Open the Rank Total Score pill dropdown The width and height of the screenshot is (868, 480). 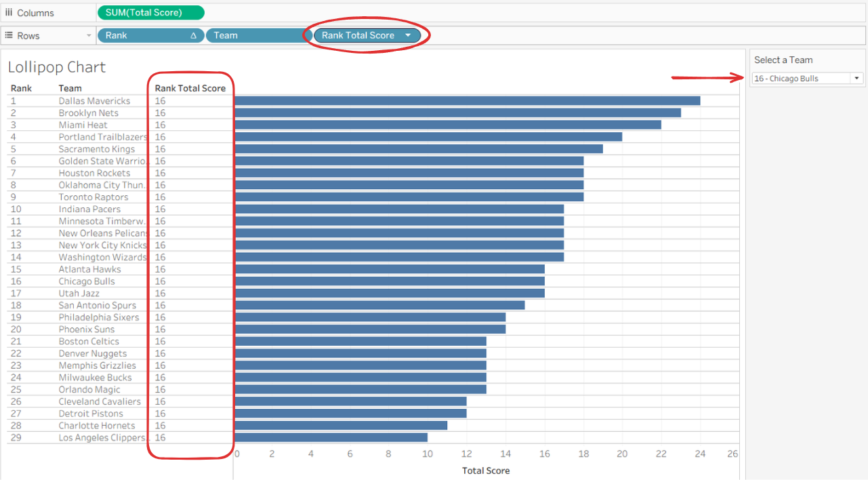(408, 35)
